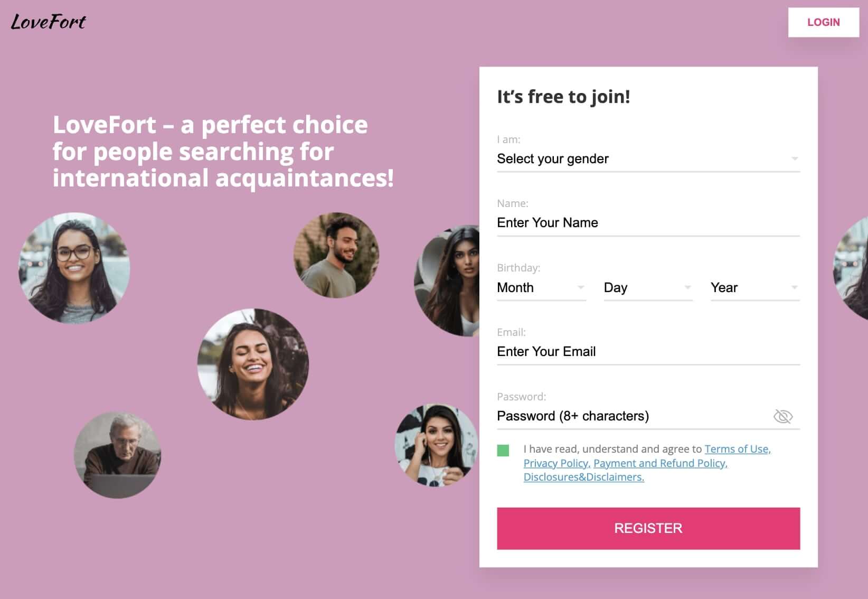Open the gender selection dropdown
This screenshot has width=868, height=599.
[x=648, y=158]
